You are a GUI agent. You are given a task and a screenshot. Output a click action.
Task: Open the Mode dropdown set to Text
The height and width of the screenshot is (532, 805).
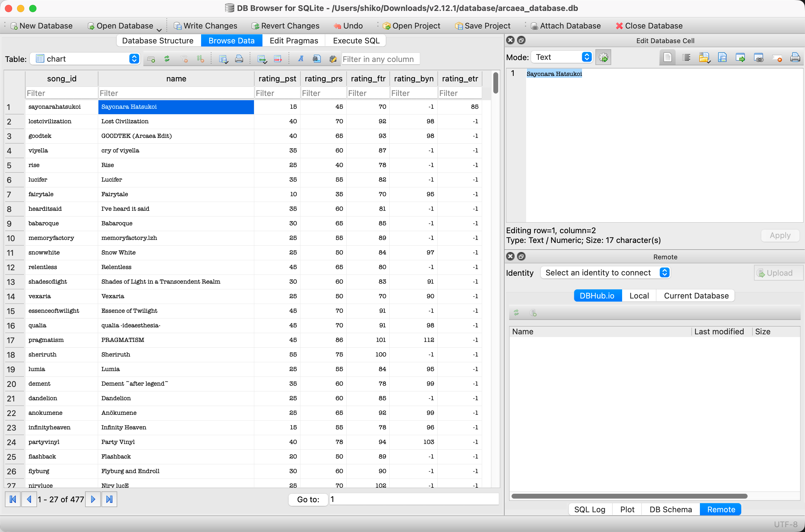point(562,57)
